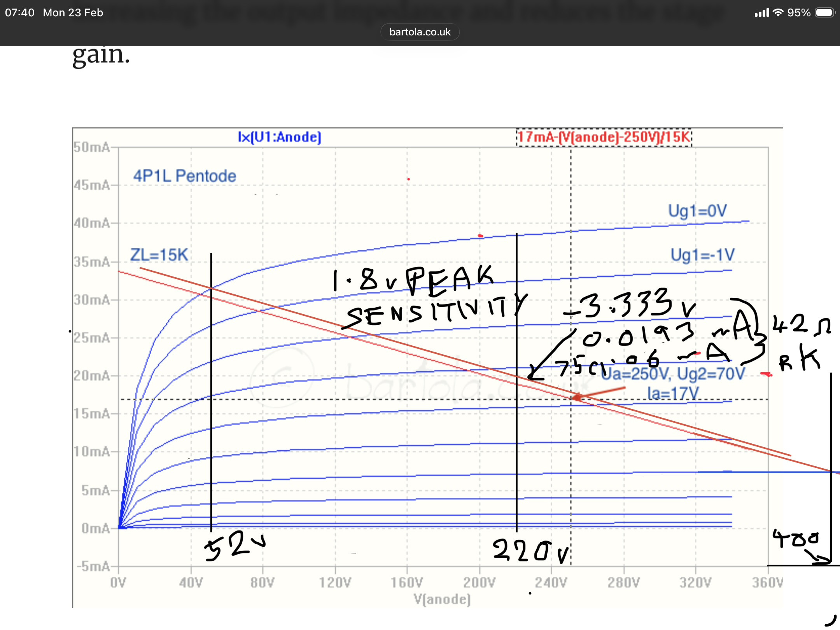
Task: Tap the Wi-Fi status icon
Action: point(778,12)
